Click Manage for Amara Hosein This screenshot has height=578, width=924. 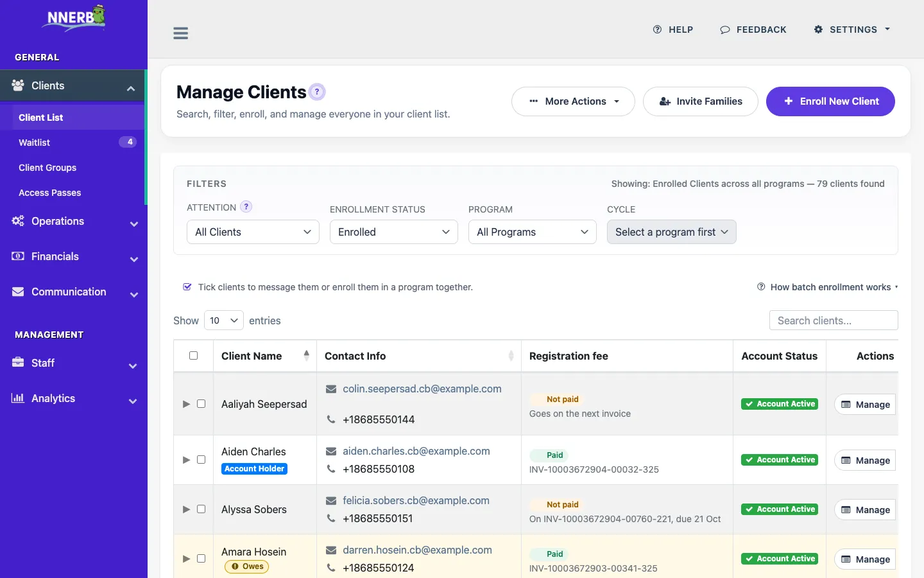point(865,559)
